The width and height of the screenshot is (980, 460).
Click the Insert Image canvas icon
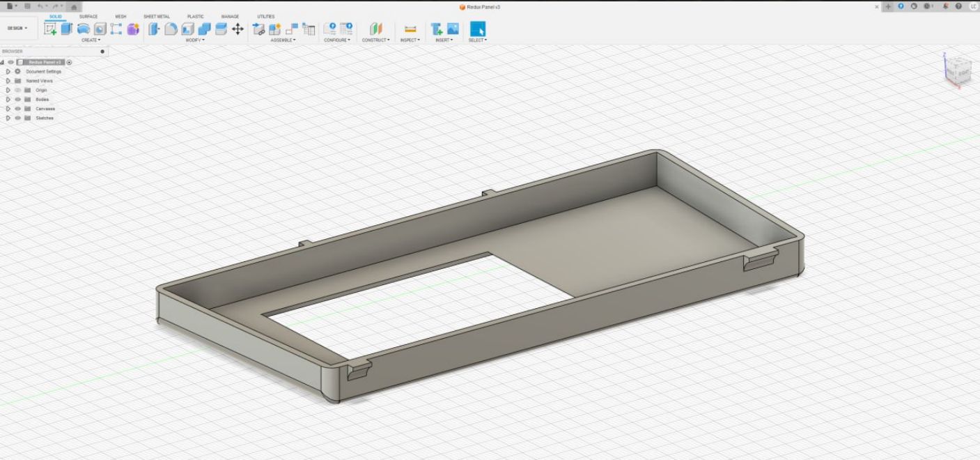pos(453,29)
